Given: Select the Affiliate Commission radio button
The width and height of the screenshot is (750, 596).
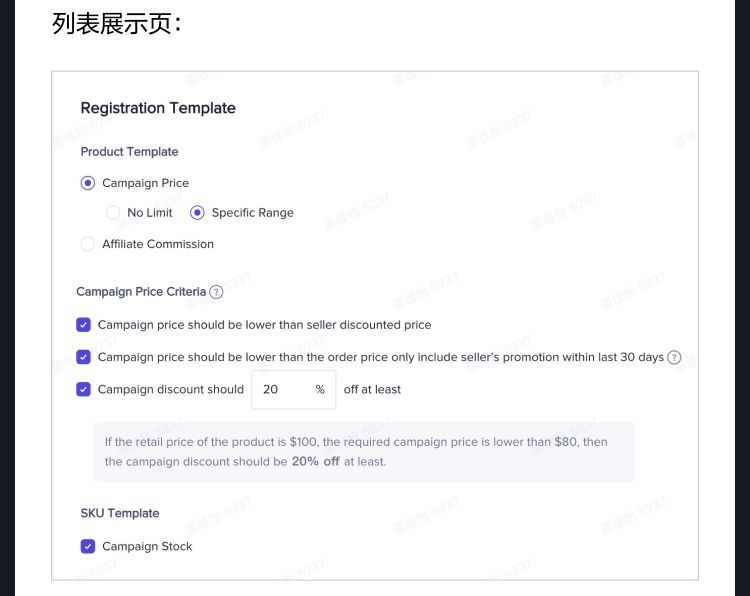Looking at the screenshot, I should pos(88,244).
